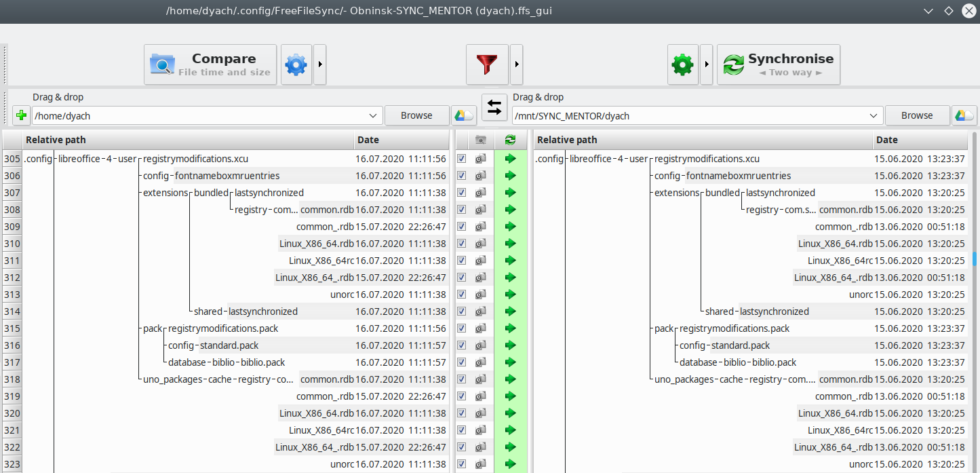Click left date 16.07.2020 11:11:57 on row 316

[401, 345]
